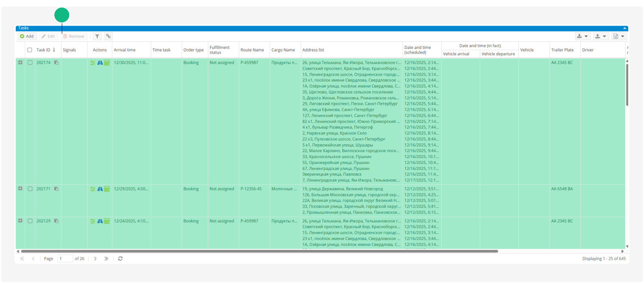This screenshot has width=644, height=283.
Task: Click the page number input field
Action: 65,259
